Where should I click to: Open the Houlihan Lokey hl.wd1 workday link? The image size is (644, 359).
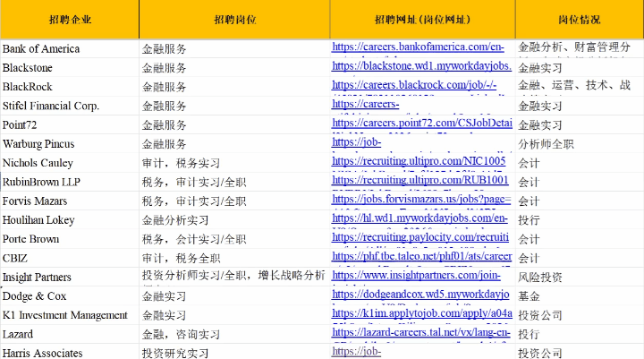click(419, 218)
